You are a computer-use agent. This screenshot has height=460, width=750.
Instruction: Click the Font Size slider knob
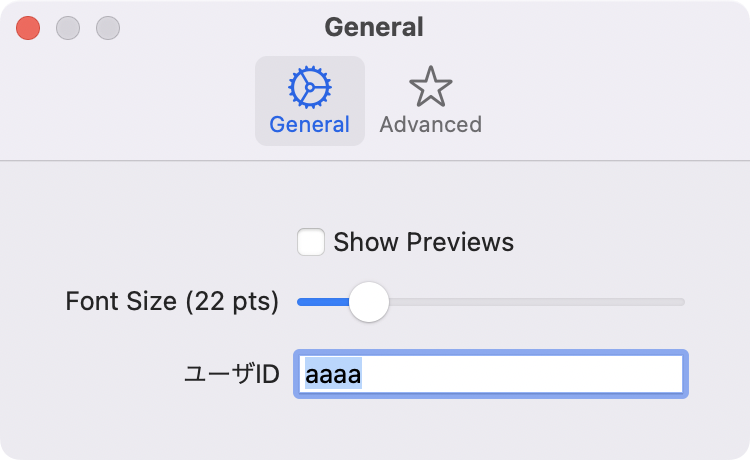pyautogui.click(x=369, y=302)
